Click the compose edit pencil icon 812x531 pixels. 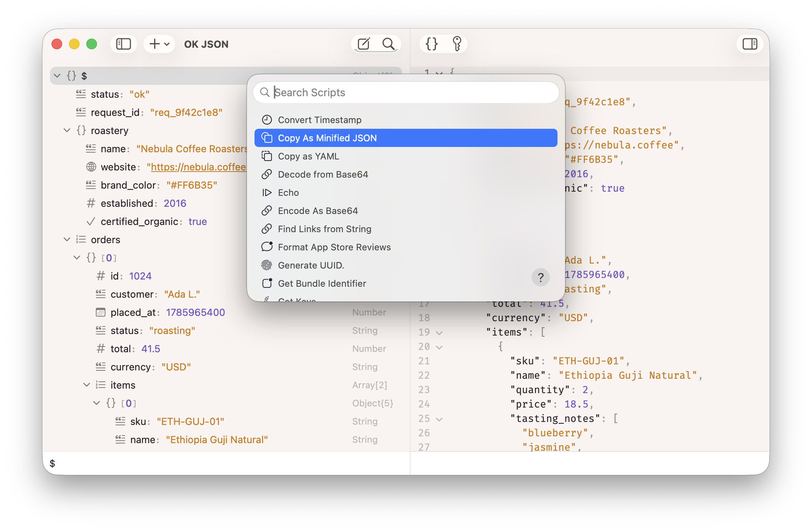[x=364, y=44]
